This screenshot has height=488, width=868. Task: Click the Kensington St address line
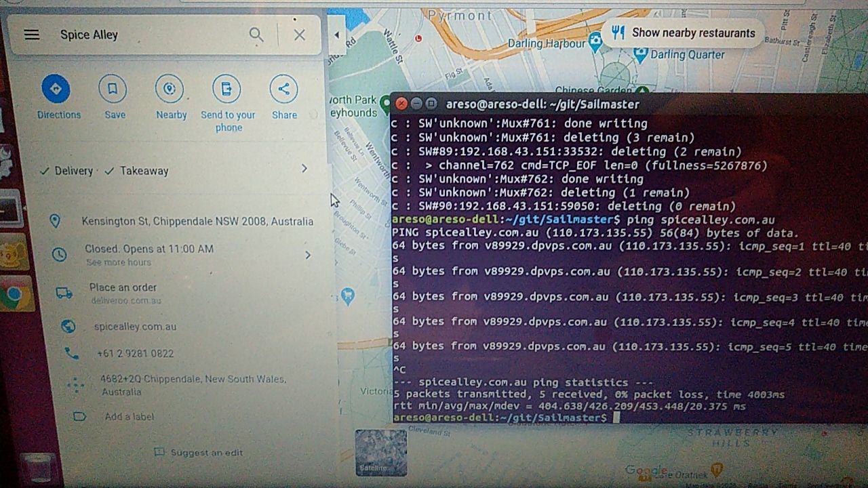click(197, 222)
